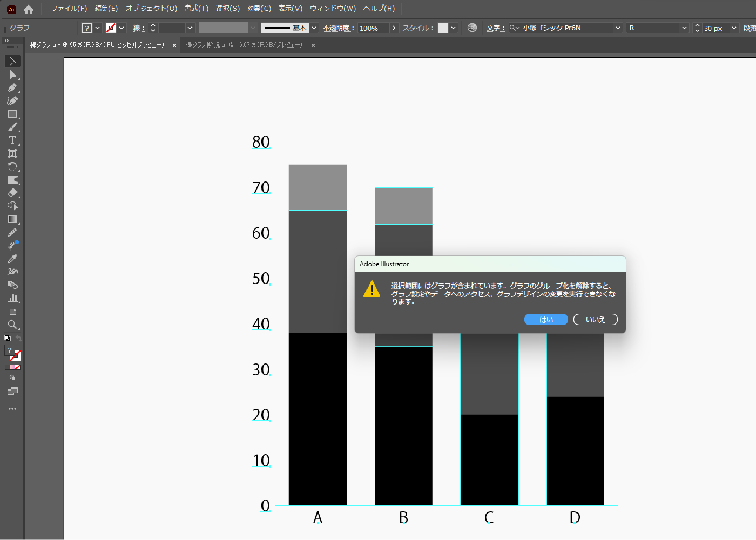756x540 pixels.
Task: Switch to the 棒グラフ 解説.ai tab
Action: [x=244, y=45]
